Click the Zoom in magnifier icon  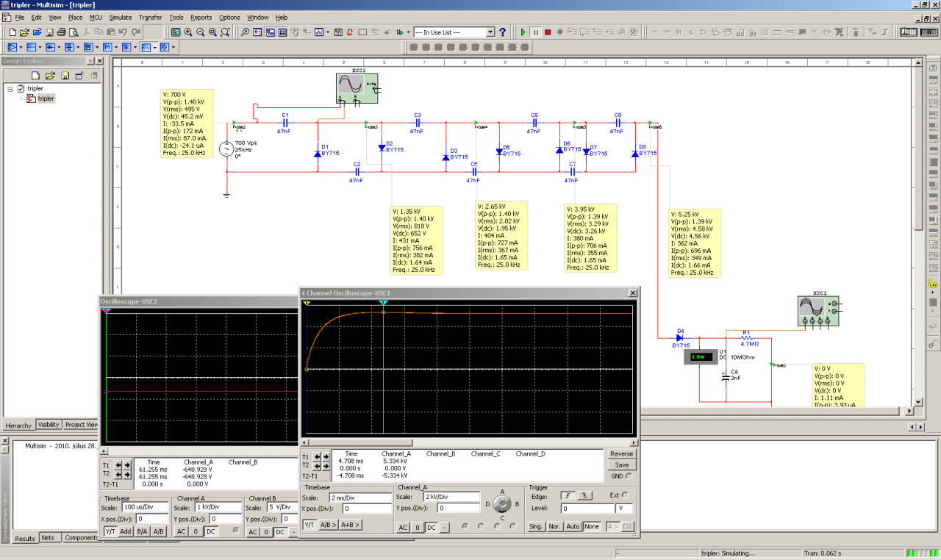pyautogui.click(x=188, y=32)
